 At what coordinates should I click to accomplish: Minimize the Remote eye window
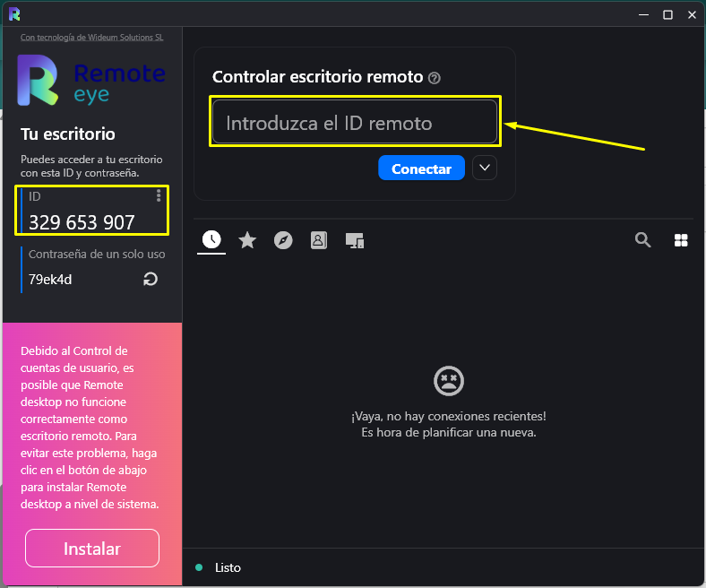coord(644,15)
